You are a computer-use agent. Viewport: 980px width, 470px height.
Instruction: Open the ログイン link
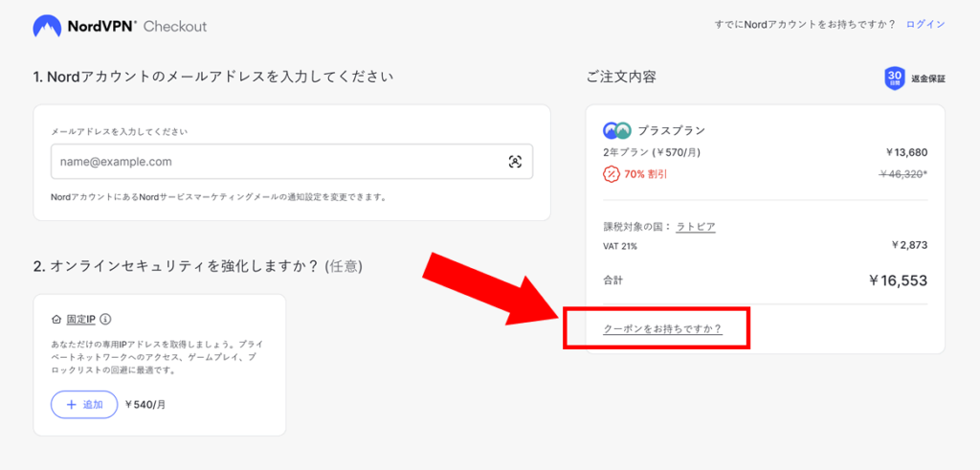pyautogui.click(x=925, y=24)
